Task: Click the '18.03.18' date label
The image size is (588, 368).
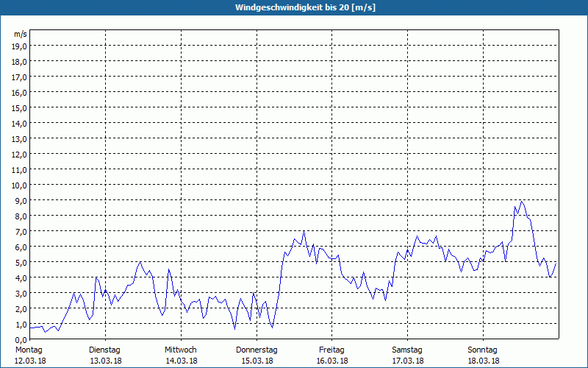Action: tap(484, 361)
